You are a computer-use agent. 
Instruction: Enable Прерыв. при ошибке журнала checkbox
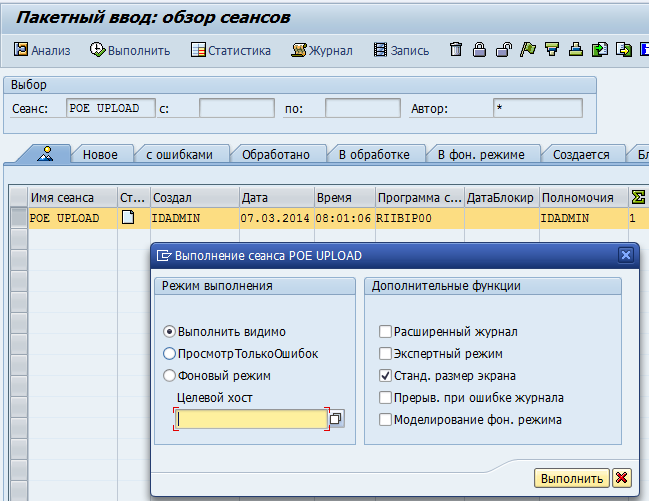pos(385,397)
